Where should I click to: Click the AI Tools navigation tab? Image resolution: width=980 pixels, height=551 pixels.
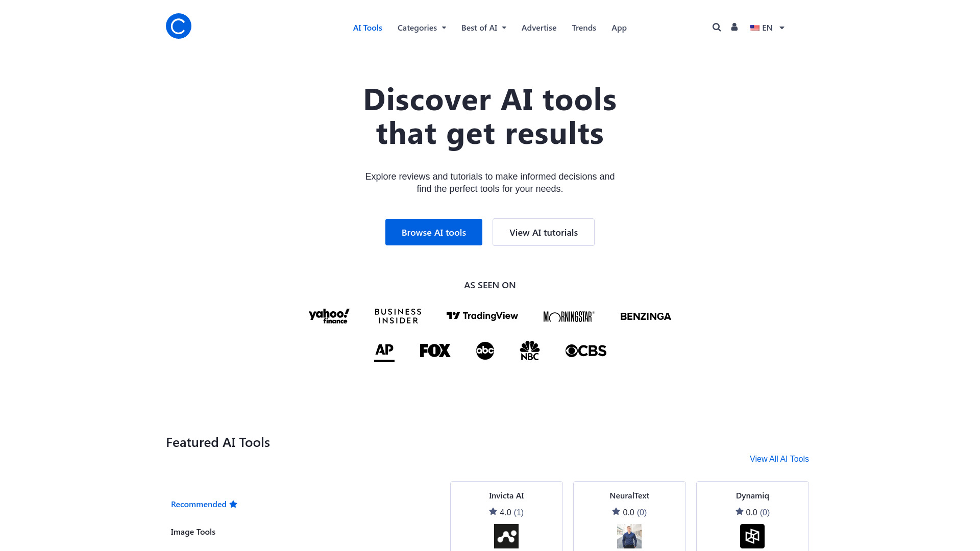pos(367,28)
